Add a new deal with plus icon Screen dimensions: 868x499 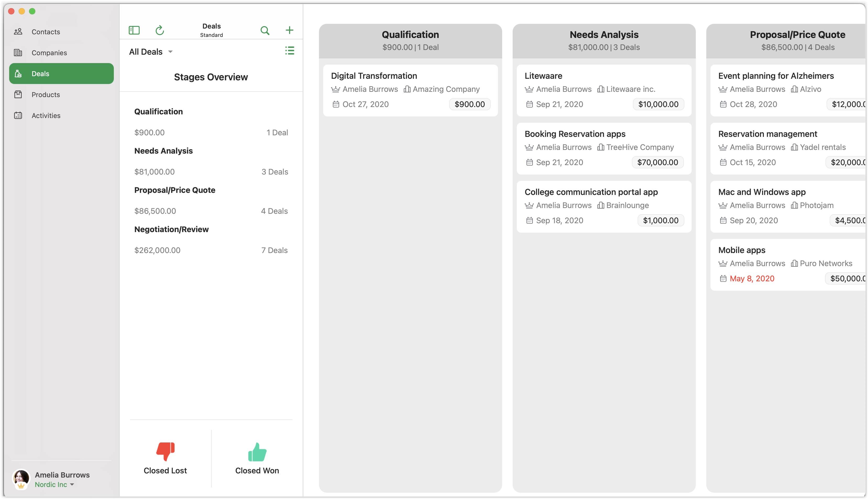pyautogui.click(x=289, y=30)
